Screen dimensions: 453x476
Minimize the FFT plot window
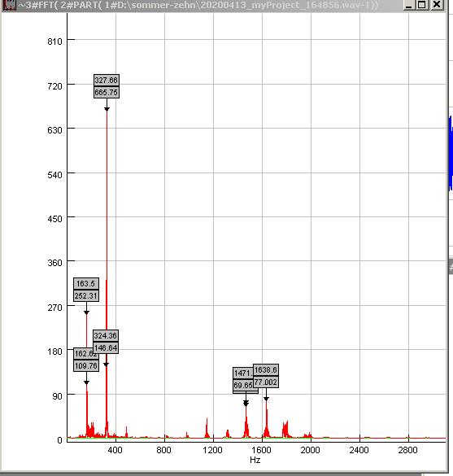[x=409, y=5]
